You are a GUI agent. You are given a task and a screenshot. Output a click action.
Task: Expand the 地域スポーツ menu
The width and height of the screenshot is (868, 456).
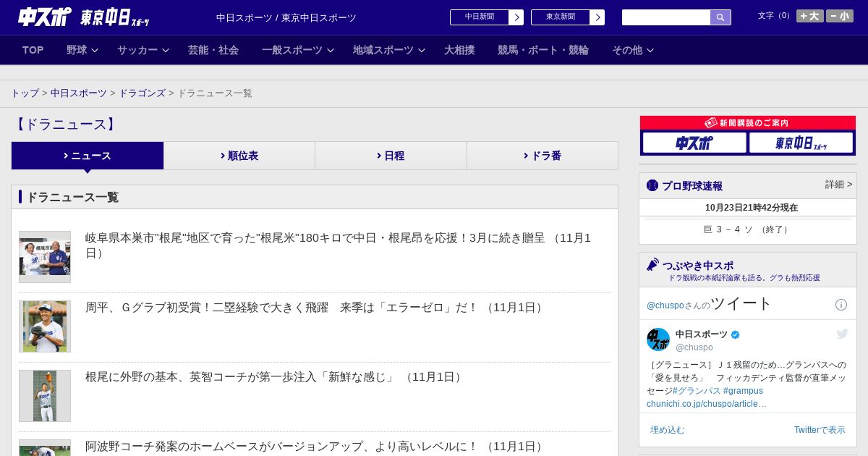click(x=389, y=50)
